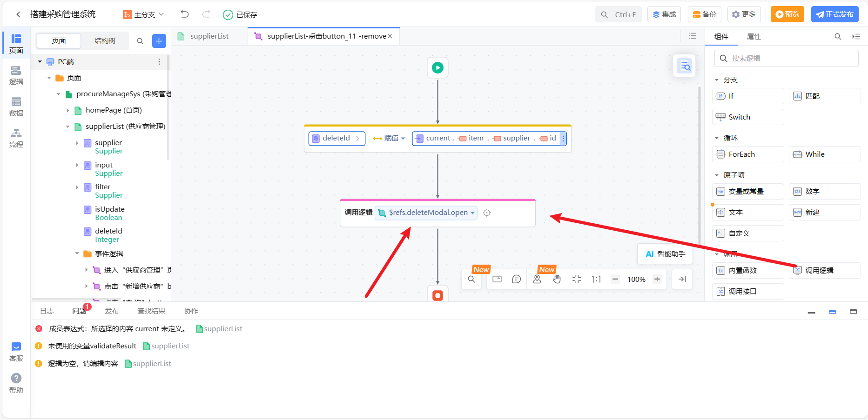Collapse the 原子项 component section
Image resolution: width=868 pixels, height=420 pixels.
tap(717, 175)
